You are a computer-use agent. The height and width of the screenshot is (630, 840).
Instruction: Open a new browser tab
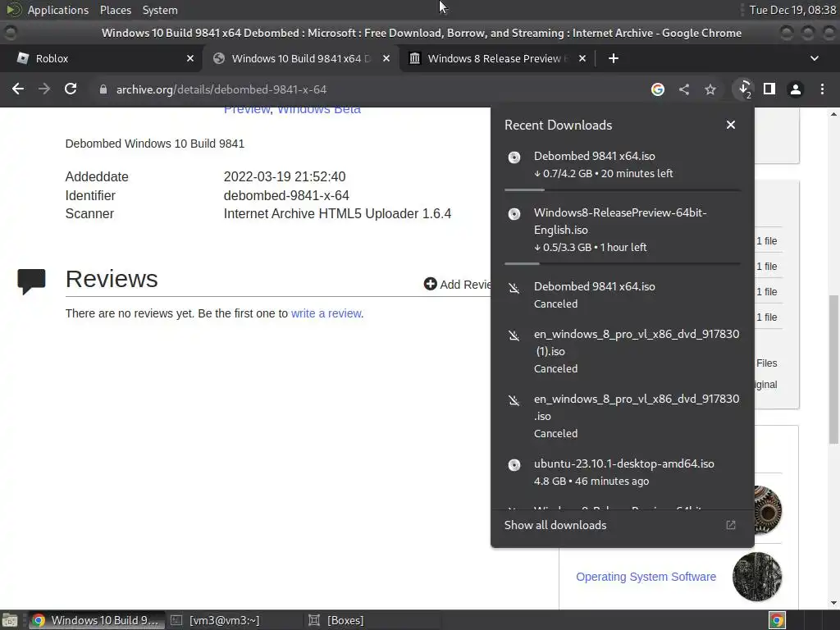(614, 58)
